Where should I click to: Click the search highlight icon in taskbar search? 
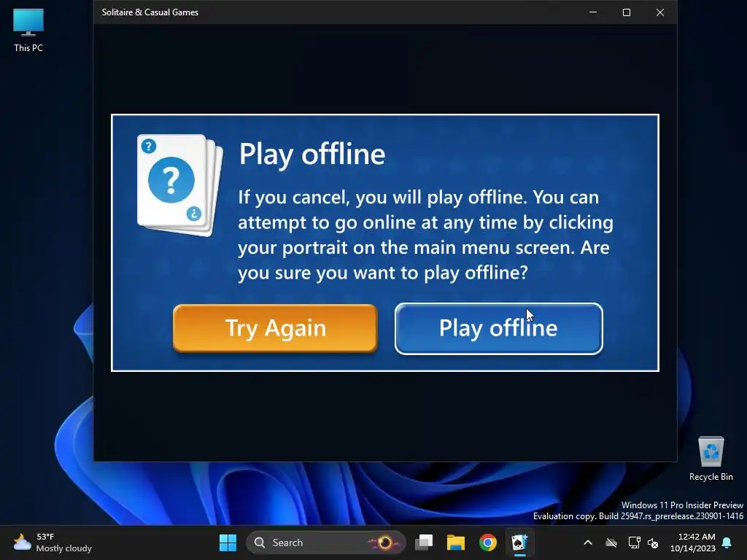pyautogui.click(x=384, y=542)
